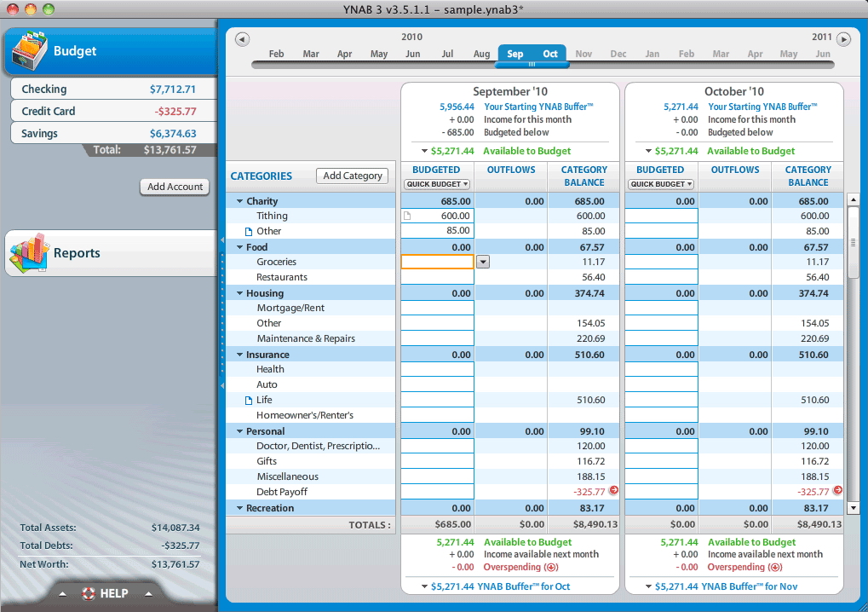Image resolution: width=868 pixels, height=612 pixels.
Task: Click the Restaurants budgeted field for September
Action: [437, 278]
